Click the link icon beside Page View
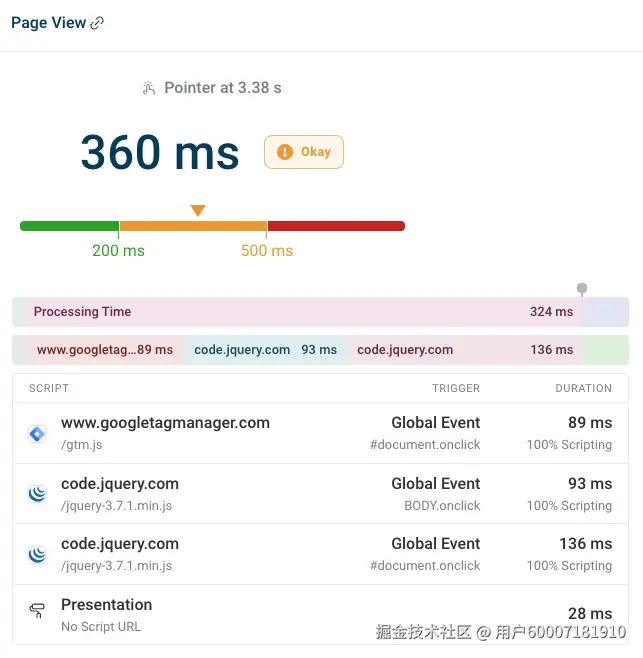Viewport: 643px width, 658px height. (x=97, y=23)
